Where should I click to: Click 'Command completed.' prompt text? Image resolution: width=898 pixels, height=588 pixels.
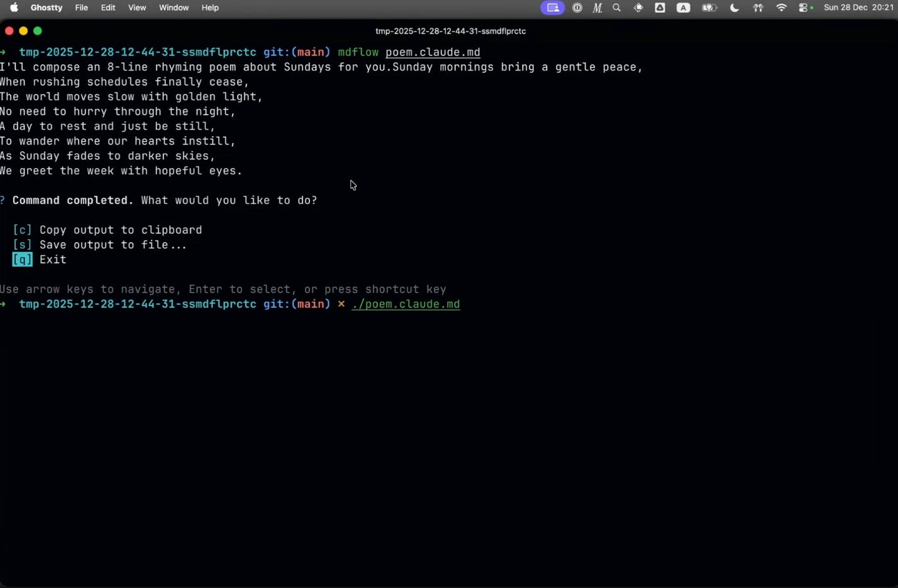point(73,200)
